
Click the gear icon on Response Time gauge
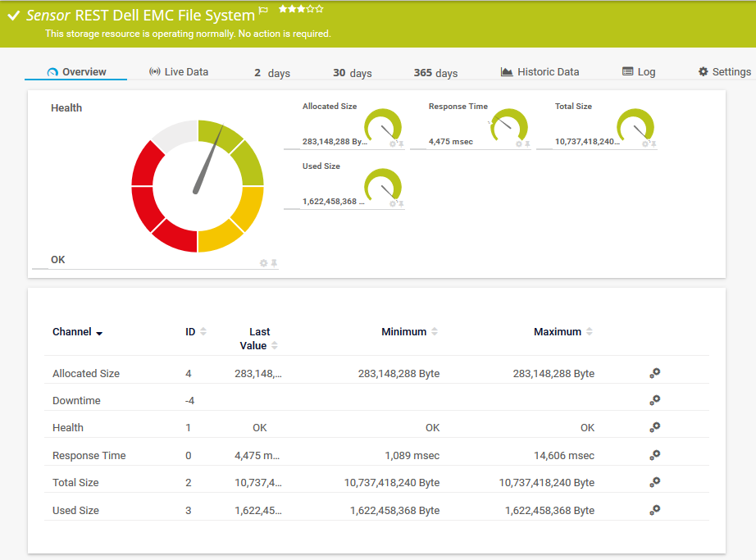coord(518,144)
